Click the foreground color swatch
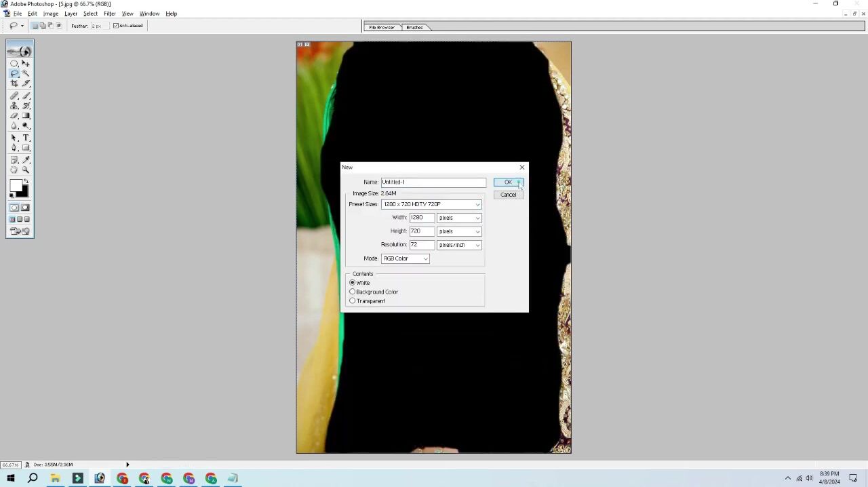Image resolution: width=868 pixels, height=487 pixels. pos(16,186)
